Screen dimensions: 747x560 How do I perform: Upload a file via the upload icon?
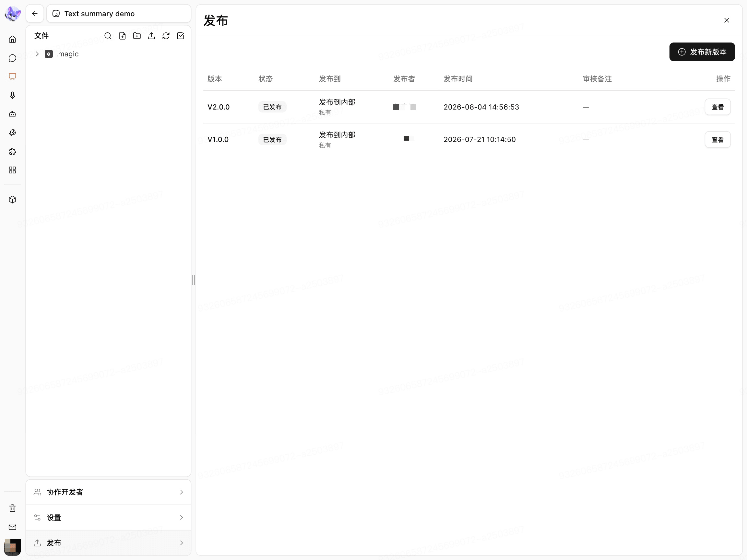pos(151,36)
